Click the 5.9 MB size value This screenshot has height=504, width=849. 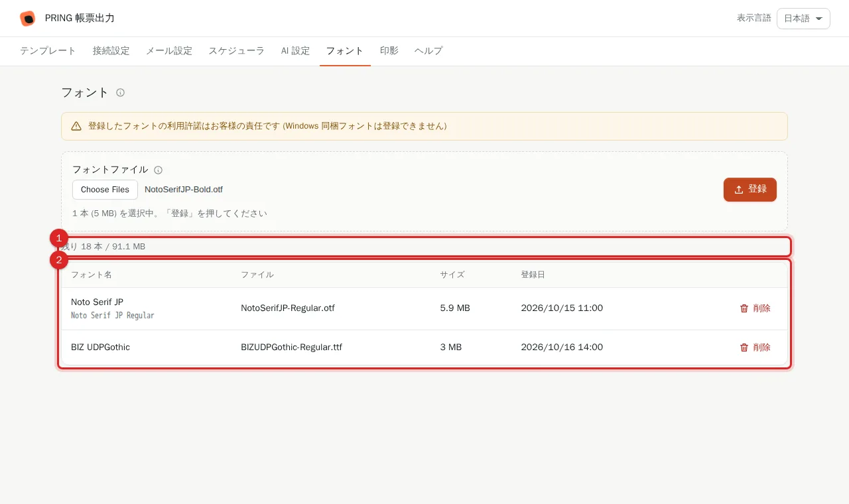pos(455,308)
